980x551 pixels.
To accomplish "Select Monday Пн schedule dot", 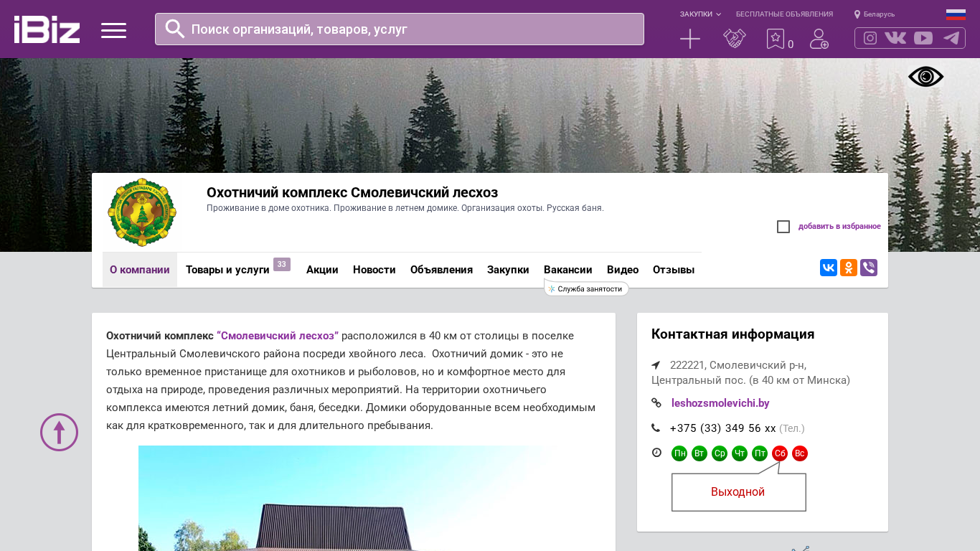I will point(679,453).
